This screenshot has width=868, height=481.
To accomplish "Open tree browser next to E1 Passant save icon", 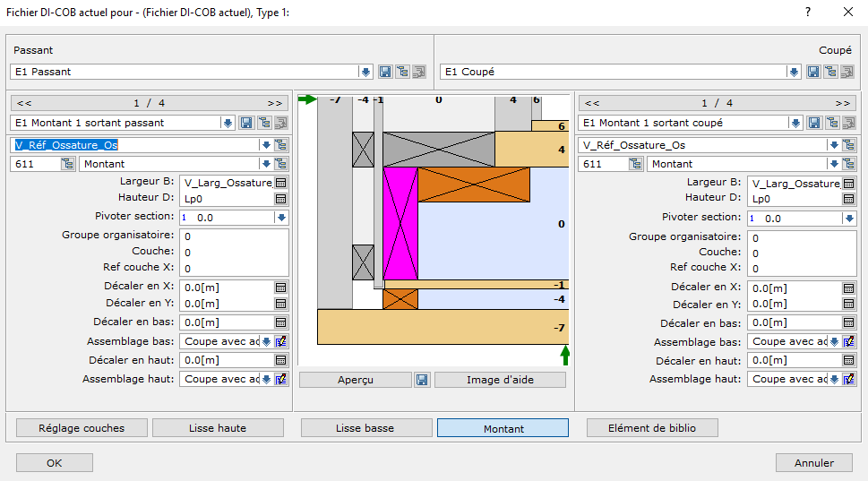I will 402,72.
